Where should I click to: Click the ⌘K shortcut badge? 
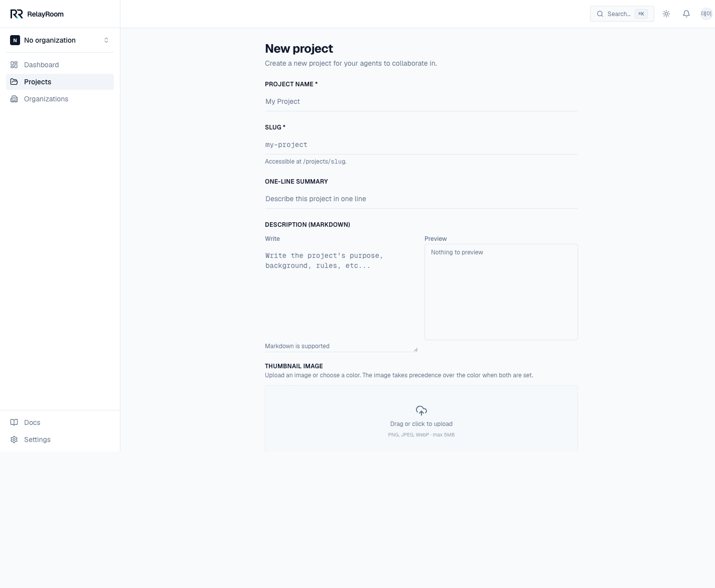(x=641, y=14)
